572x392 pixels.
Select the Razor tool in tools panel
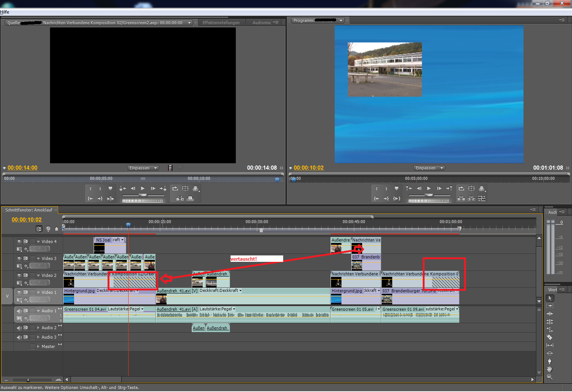[x=549, y=337]
